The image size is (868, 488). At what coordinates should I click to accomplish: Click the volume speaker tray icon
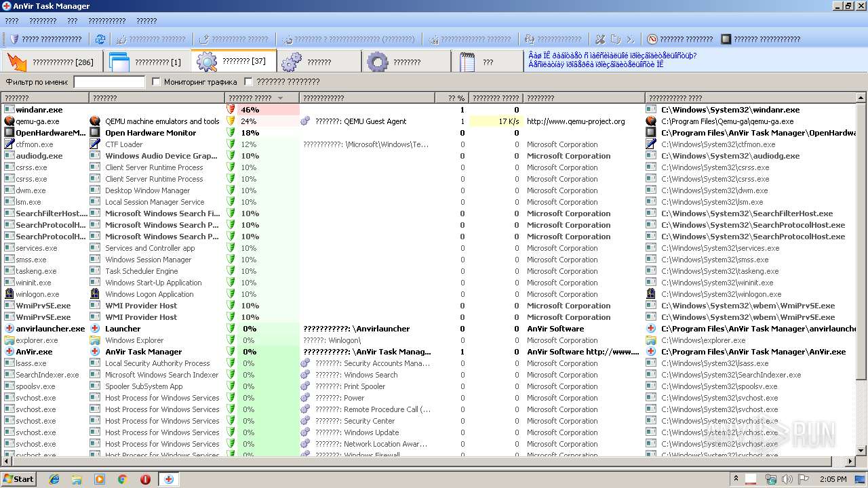pos(787,479)
